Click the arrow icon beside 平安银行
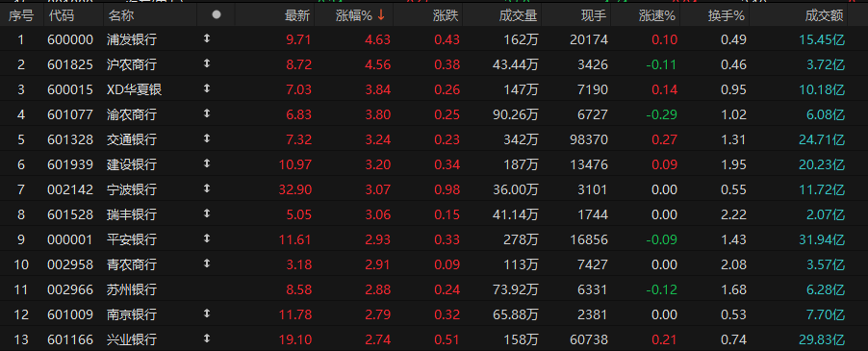 tap(207, 238)
